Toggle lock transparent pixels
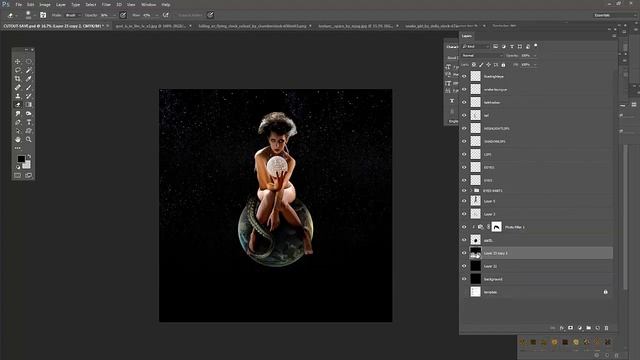 474,65
